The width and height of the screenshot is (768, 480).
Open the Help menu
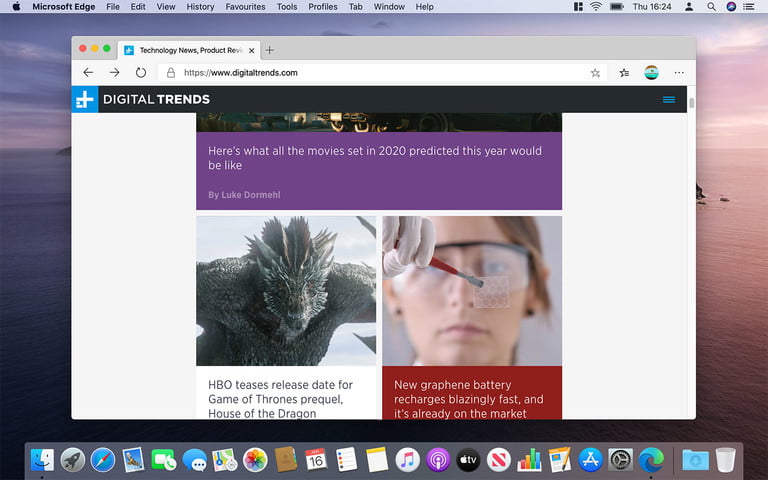pos(424,6)
